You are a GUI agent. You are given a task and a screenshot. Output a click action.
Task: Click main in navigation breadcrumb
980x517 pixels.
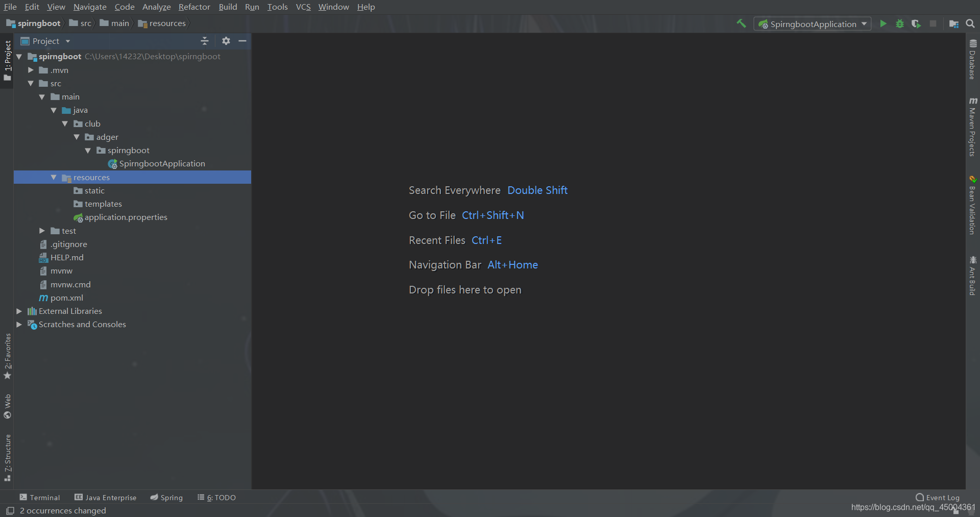tap(115, 23)
